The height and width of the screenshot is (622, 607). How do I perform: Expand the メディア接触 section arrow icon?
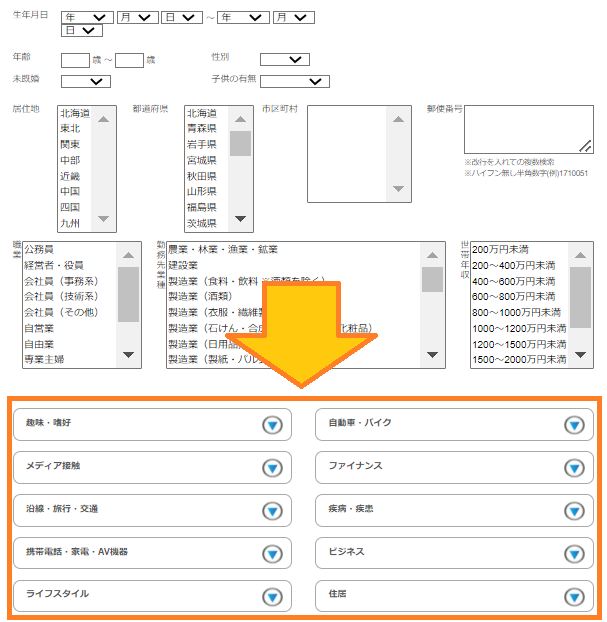coord(272,468)
